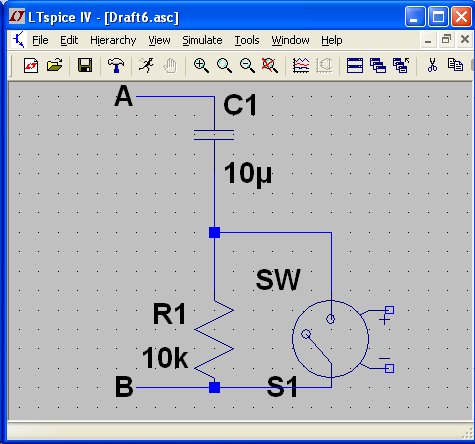Click the 10µ capacitor value
This screenshot has height=444, width=475.
(247, 174)
